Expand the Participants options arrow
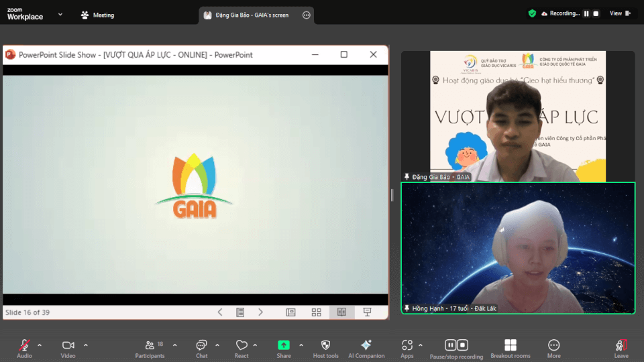The image size is (644, 362). (x=175, y=345)
